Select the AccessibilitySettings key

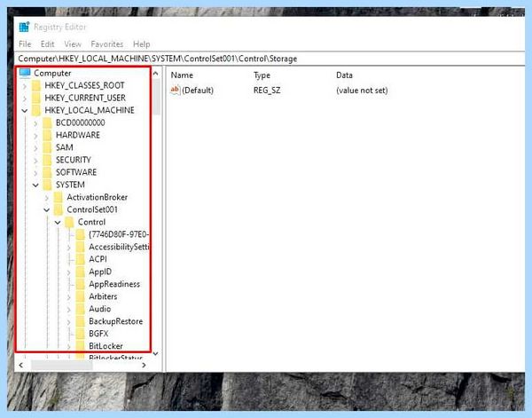(119, 247)
